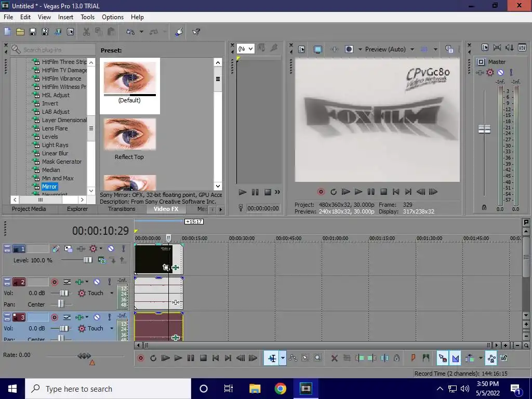Mute video track 1
The width and height of the screenshot is (532, 399).
point(111,249)
